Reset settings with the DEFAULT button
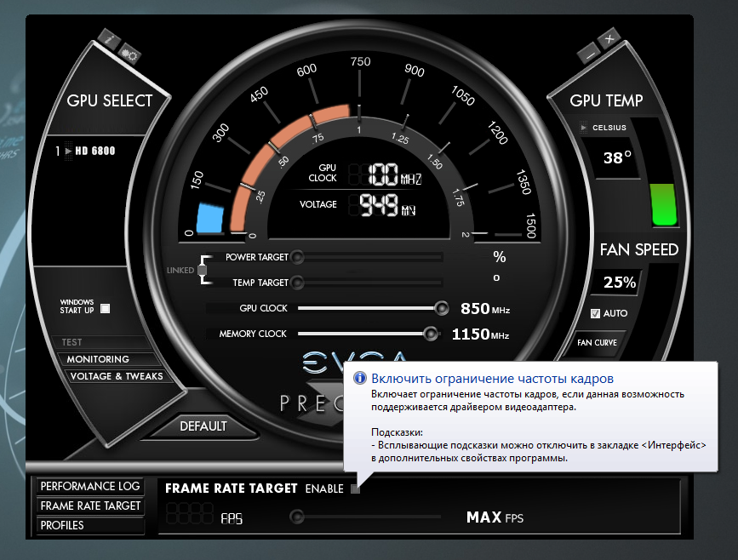This screenshot has width=738, height=560. (203, 426)
